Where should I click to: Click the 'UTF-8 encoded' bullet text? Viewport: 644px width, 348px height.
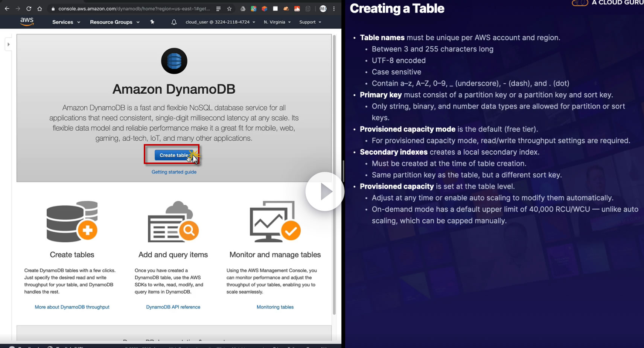point(399,61)
